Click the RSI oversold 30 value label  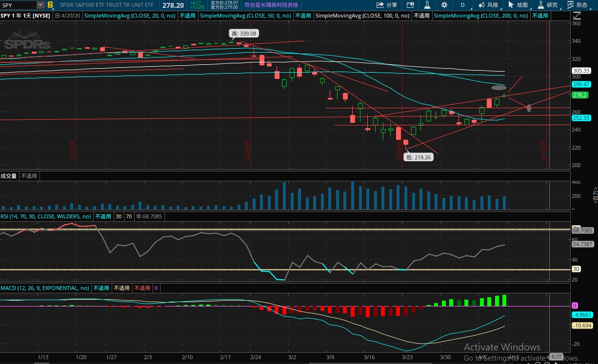click(x=119, y=216)
